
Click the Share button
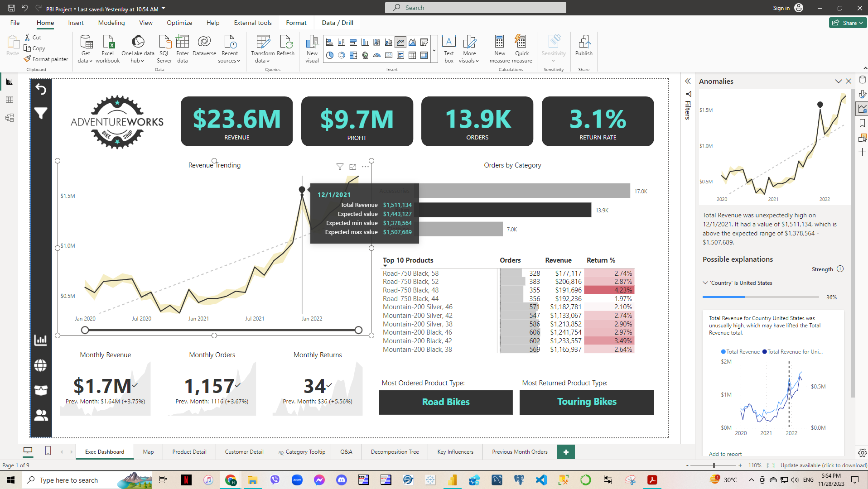[848, 23]
